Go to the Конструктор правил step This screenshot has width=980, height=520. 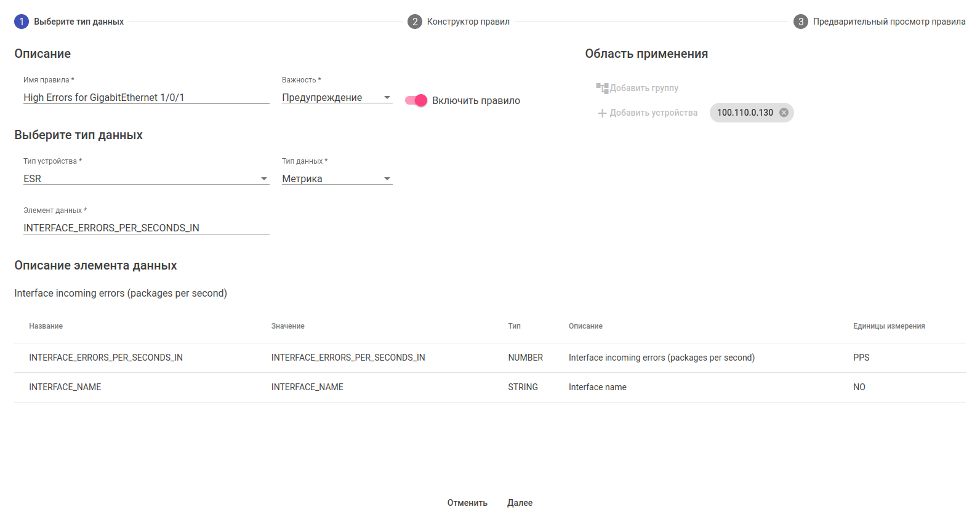pyautogui.click(x=468, y=22)
